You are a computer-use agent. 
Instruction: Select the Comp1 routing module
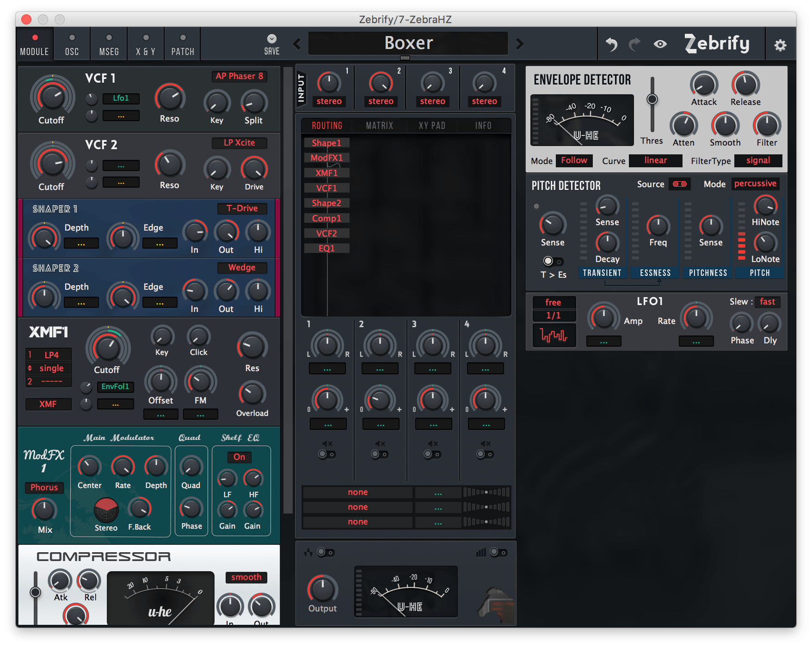(326, 218)
